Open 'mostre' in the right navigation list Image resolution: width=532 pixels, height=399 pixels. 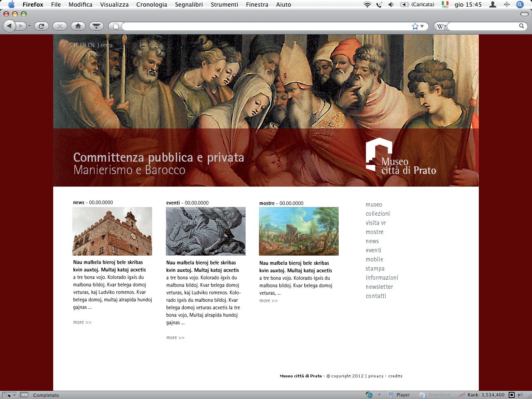click(x=374, y=232)
